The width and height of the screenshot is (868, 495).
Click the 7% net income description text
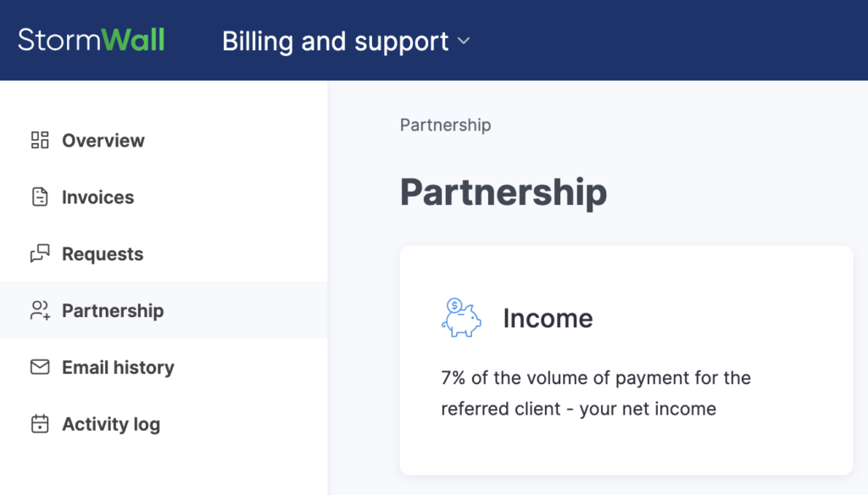coord(596,393)
